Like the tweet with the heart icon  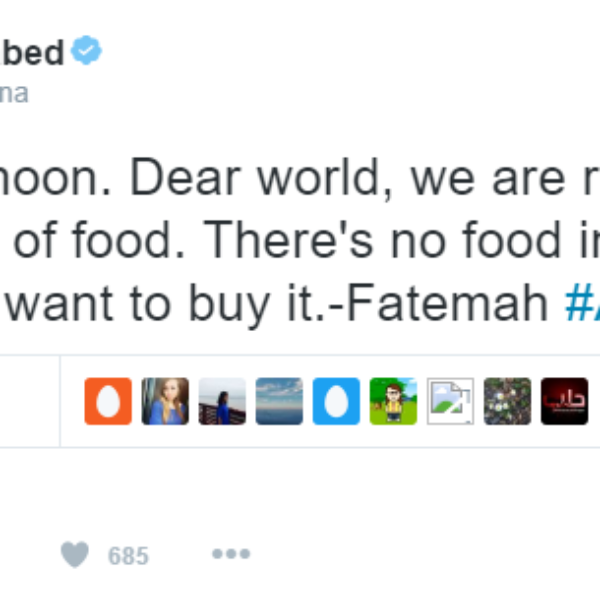tap(74, 554)
